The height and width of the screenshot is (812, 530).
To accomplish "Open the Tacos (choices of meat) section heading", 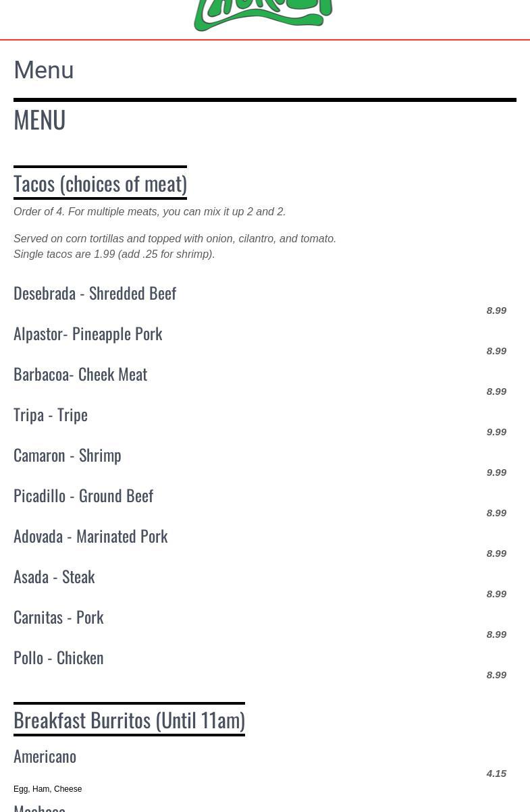I will (100, 183).
